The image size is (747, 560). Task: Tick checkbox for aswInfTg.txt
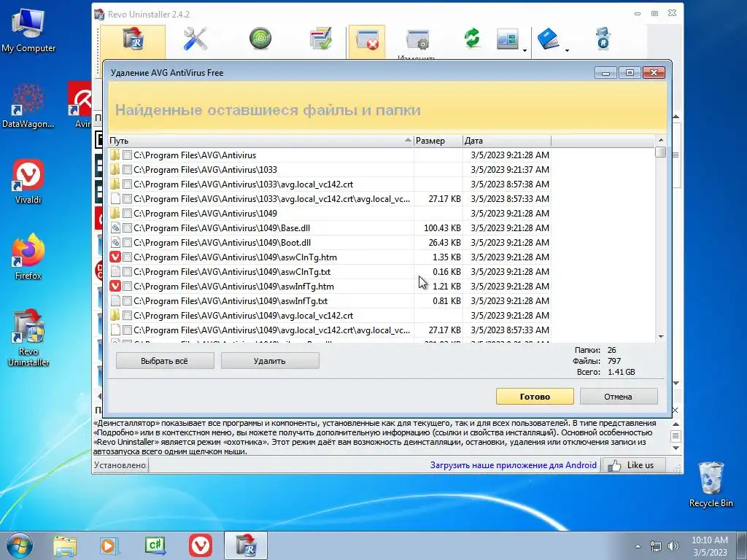point(127,301)
